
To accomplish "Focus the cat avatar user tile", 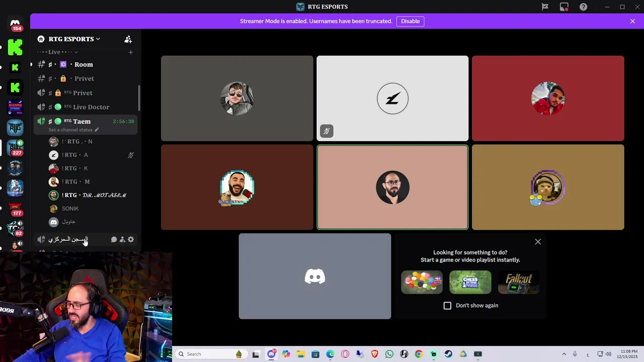I will (x=548, y=187).
